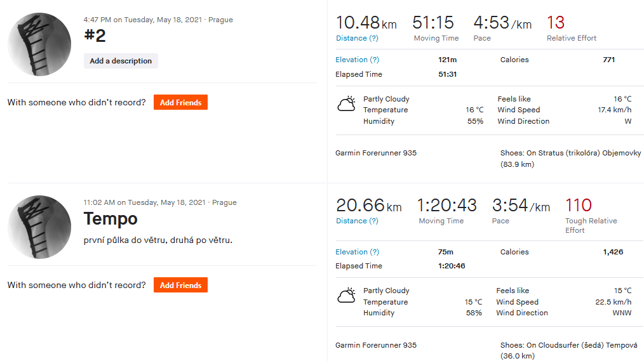Click the #2 activity profile avatar
The height and width of the screenshot is (361, 644).
(x=39, y=44)
